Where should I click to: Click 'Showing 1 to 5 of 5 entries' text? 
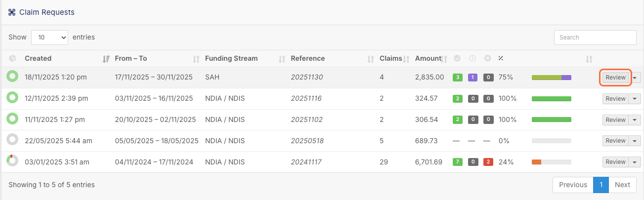[51, 185]
